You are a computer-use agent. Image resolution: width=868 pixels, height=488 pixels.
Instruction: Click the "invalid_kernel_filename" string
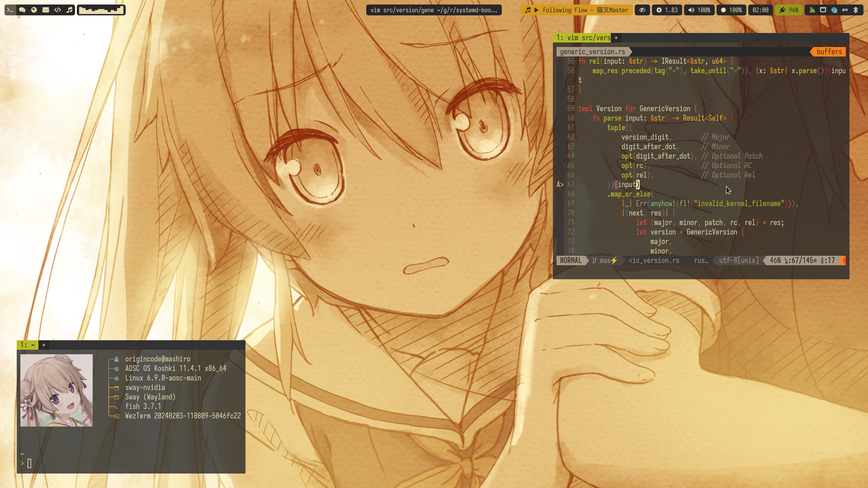tap(739, 204)
